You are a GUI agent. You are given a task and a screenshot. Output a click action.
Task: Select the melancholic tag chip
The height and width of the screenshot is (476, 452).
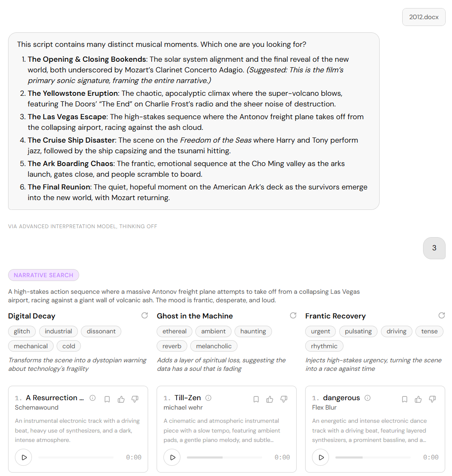point(214,346)
